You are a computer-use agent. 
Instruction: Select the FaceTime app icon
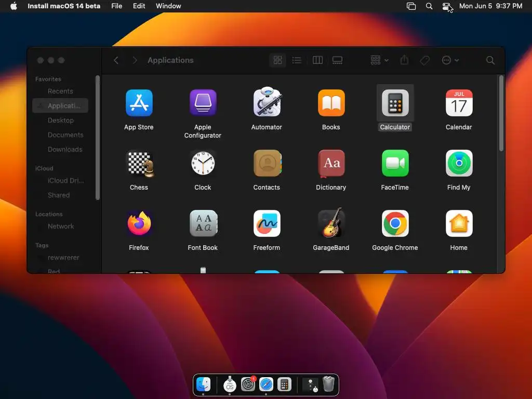coord(395,163)
